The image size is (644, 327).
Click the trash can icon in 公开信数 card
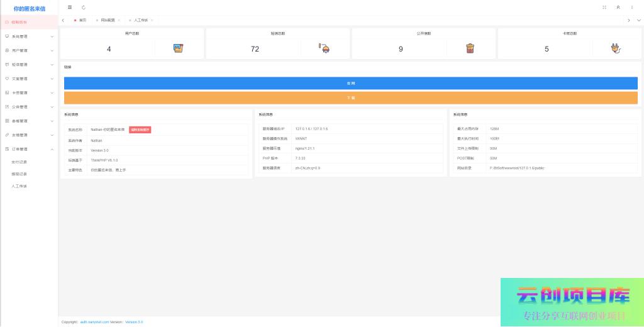[470, 48]
